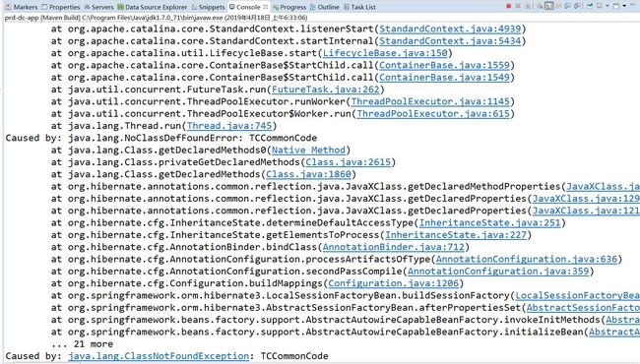
Task: Open link AnnotationBinder.java:712
Action: tap(394, 247)
